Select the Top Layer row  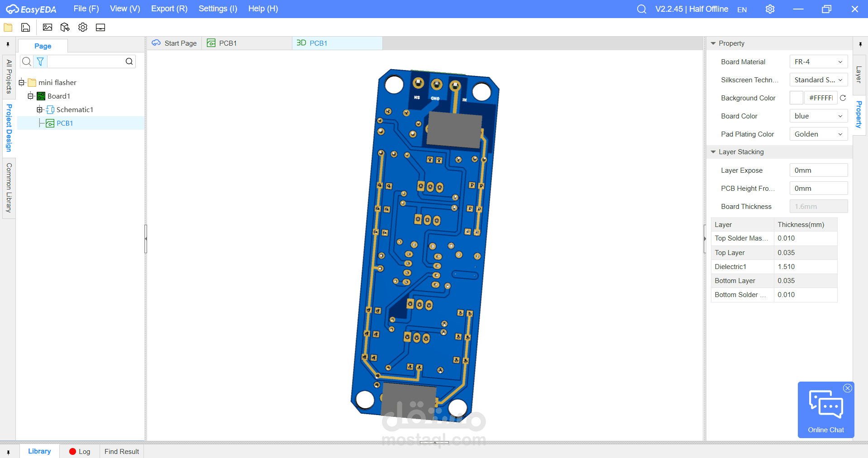pos(774,253)
